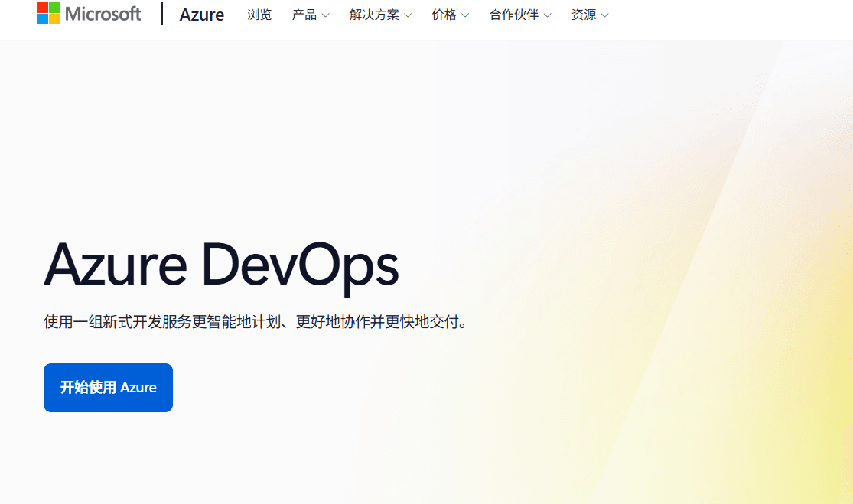Expand the 价格 dropdown menu
This screenshot has height=504, width=853.
[x=451, y=15]
